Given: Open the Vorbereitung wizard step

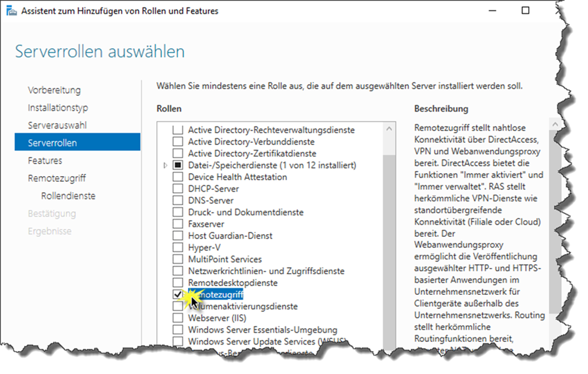Looking at the screenshot, I should click(54, 90).
